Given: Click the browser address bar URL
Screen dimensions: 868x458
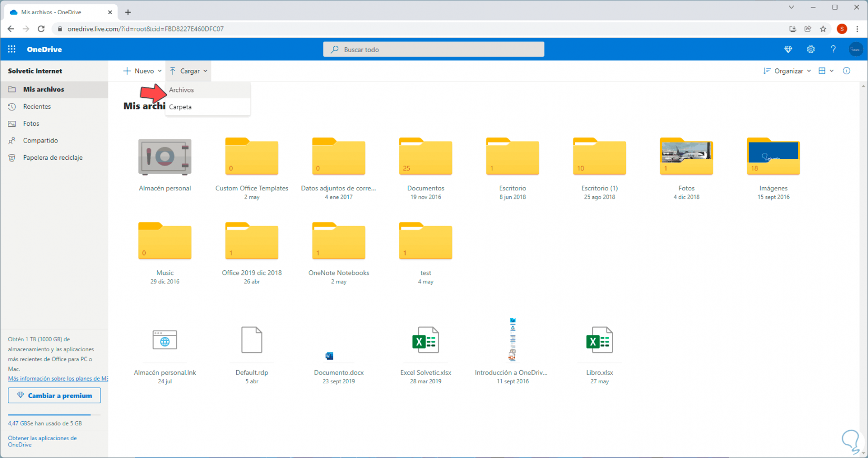Looking at the screenshot, I should pos(146,29).
